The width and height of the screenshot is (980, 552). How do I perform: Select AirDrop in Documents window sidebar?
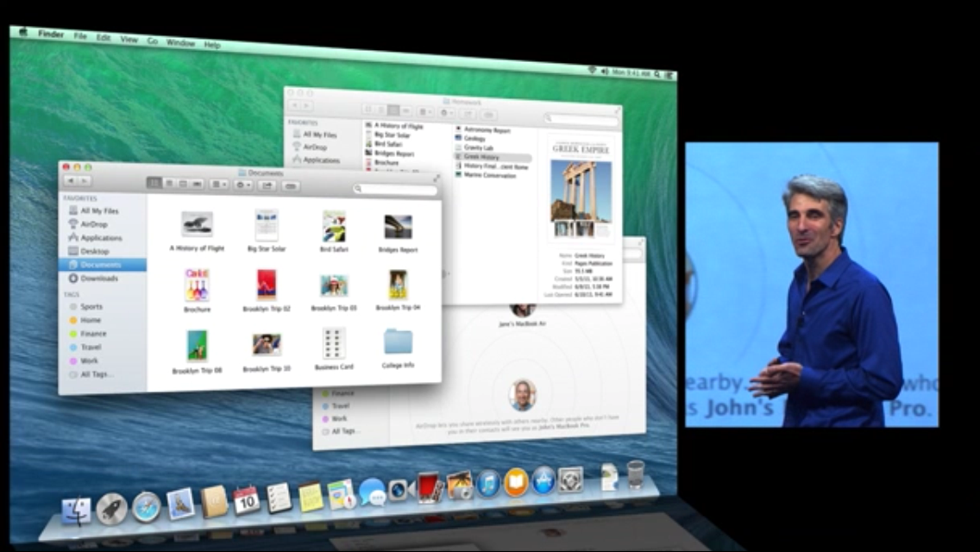pyautogui.click(x=94, y=223)
